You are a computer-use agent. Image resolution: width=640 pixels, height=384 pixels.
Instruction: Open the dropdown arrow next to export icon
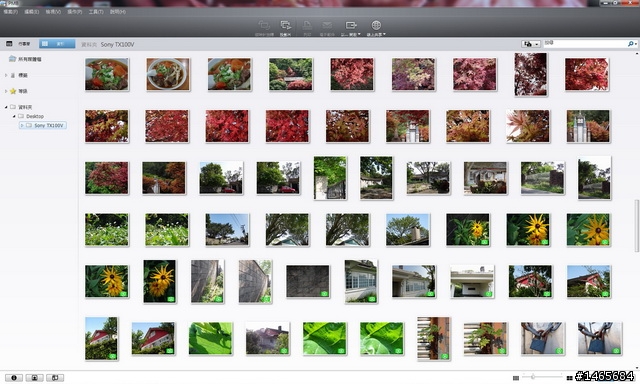click(359, 34)
